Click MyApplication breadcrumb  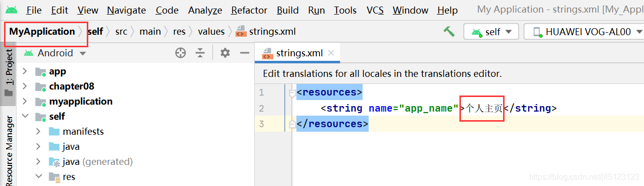tap(42, 31)
